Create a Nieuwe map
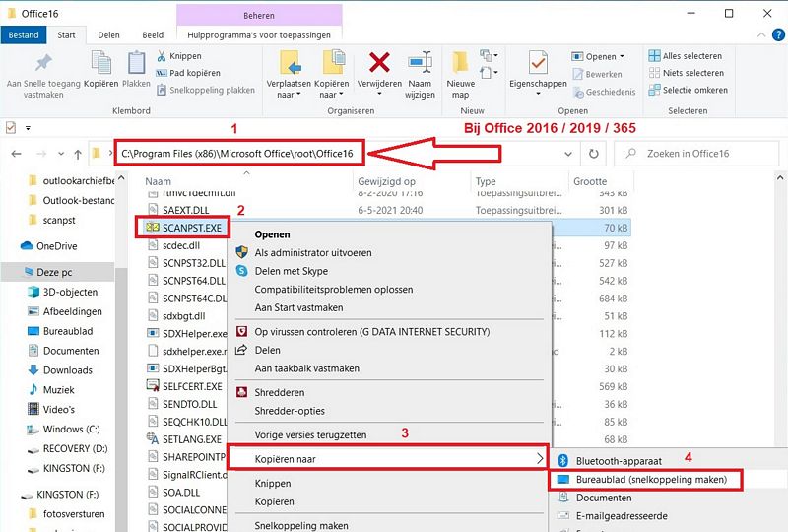The width and height of the screenshot is (788, 532). (460, 75)
